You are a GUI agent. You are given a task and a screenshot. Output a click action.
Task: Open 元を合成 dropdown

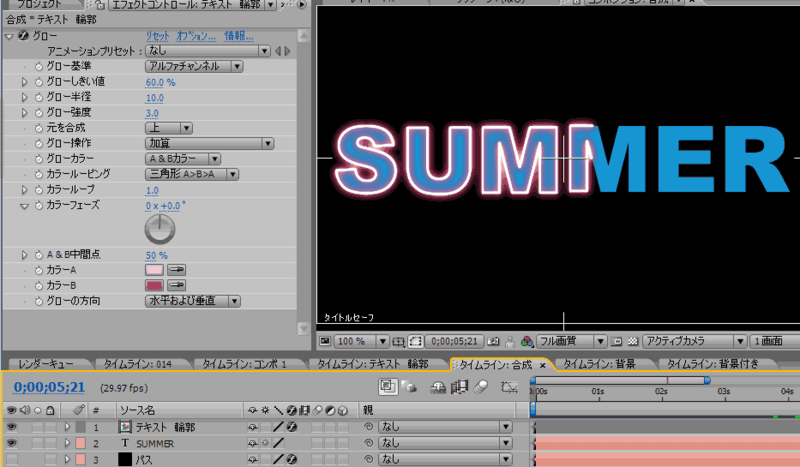coord(169,128)
